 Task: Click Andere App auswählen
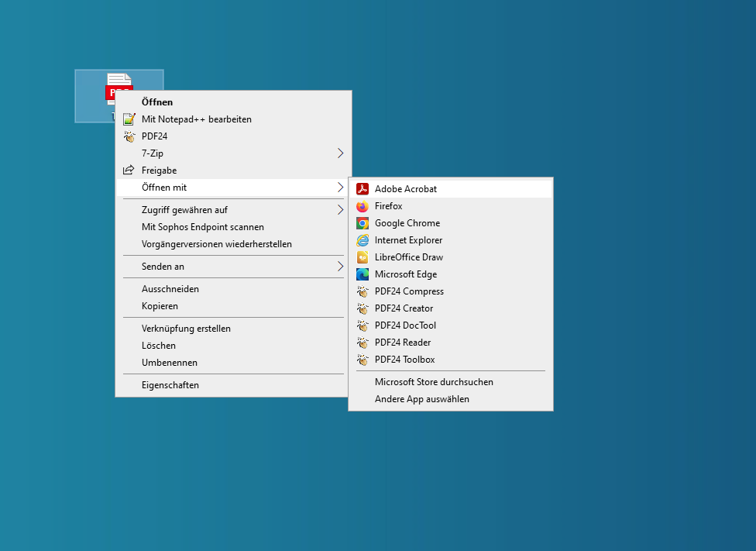click(x=422, y=399)
